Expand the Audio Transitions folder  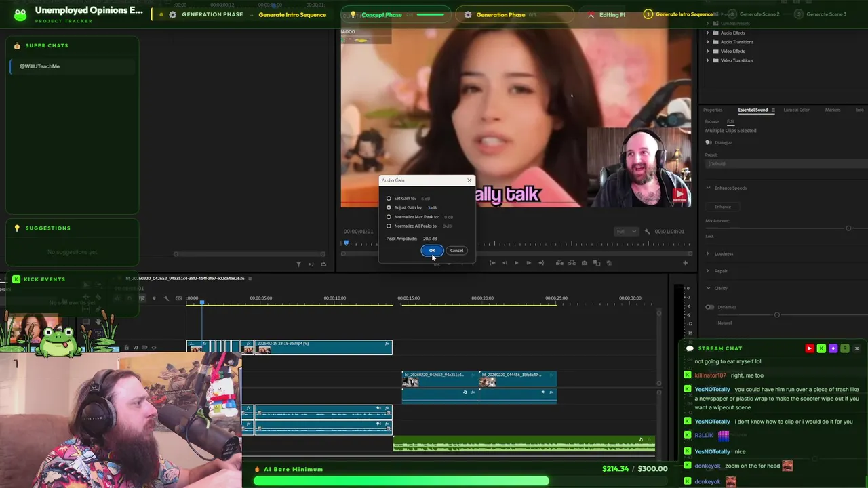click(707, 42)
